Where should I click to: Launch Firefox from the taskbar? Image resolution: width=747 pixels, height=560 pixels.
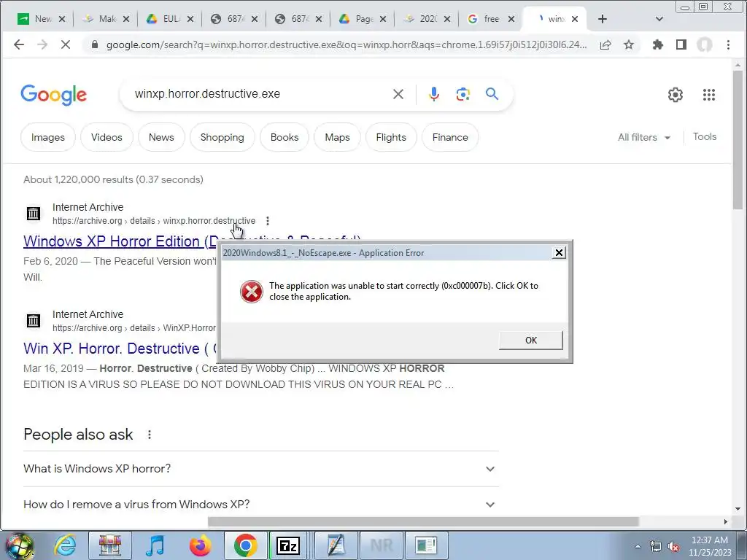pos(201,545)
